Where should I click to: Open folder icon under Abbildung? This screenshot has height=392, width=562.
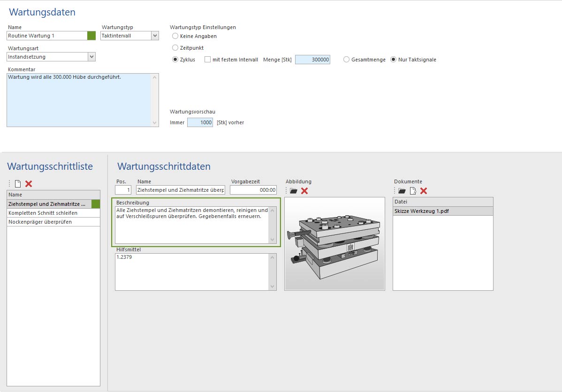tap(294, 191)
